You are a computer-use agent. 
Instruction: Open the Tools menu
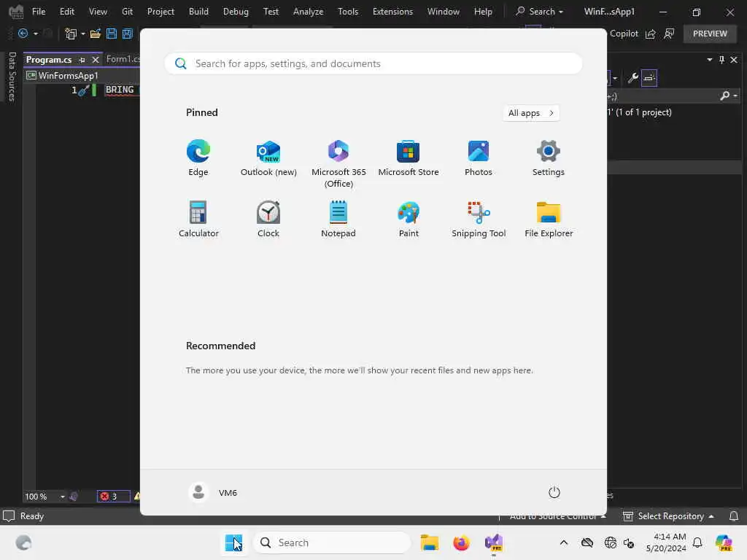pos(348,12)
